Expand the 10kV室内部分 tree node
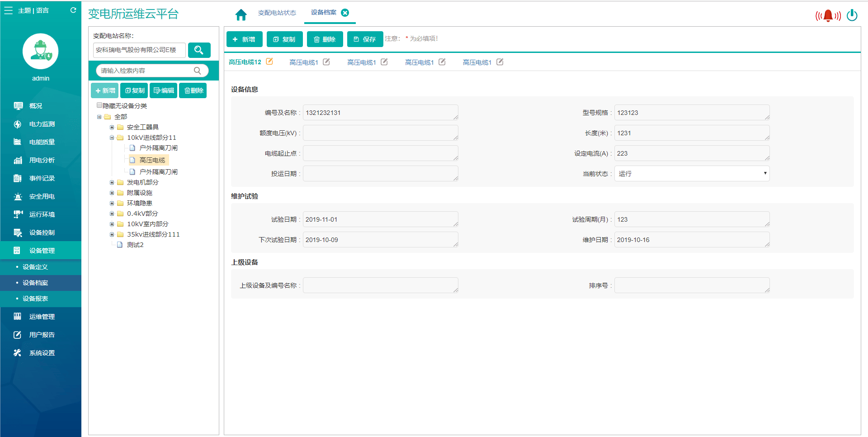The width and height of the screenshot is (868, 437). pos(112,224)
